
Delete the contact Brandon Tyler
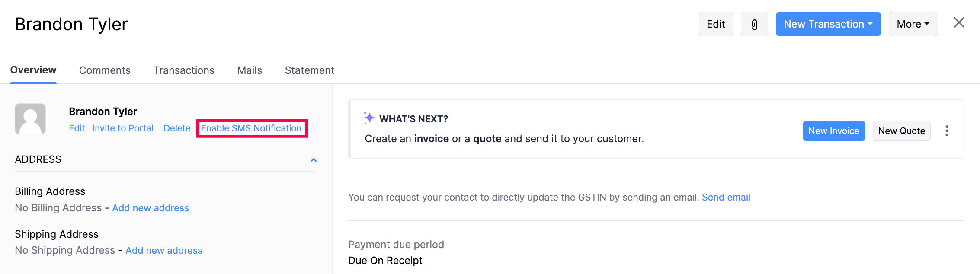[177, 128]
